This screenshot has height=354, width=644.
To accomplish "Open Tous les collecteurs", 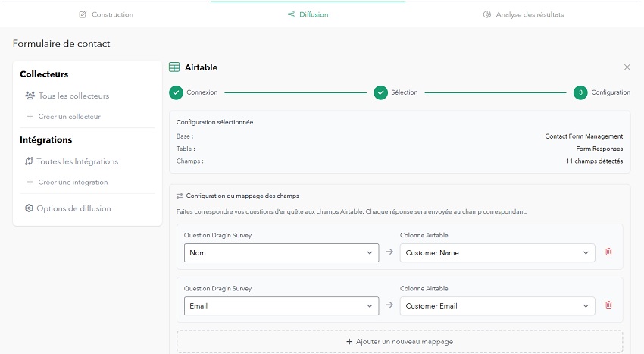I will [x=67, y=96].
